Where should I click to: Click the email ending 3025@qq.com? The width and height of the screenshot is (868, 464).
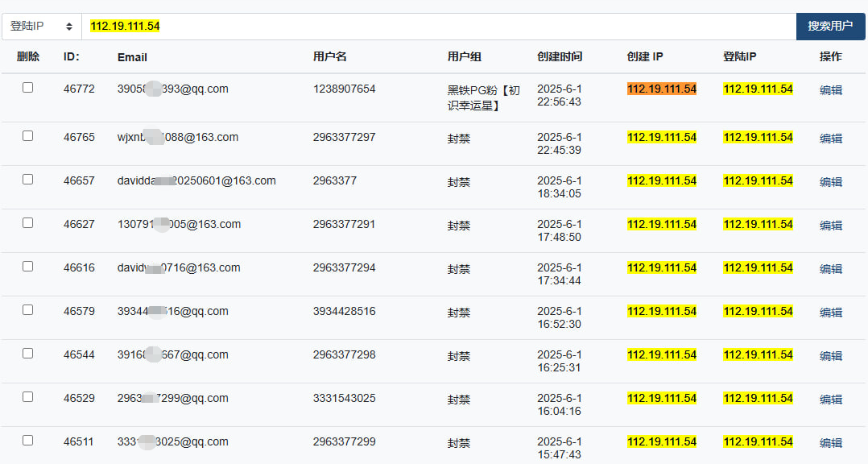click(172, 441)
